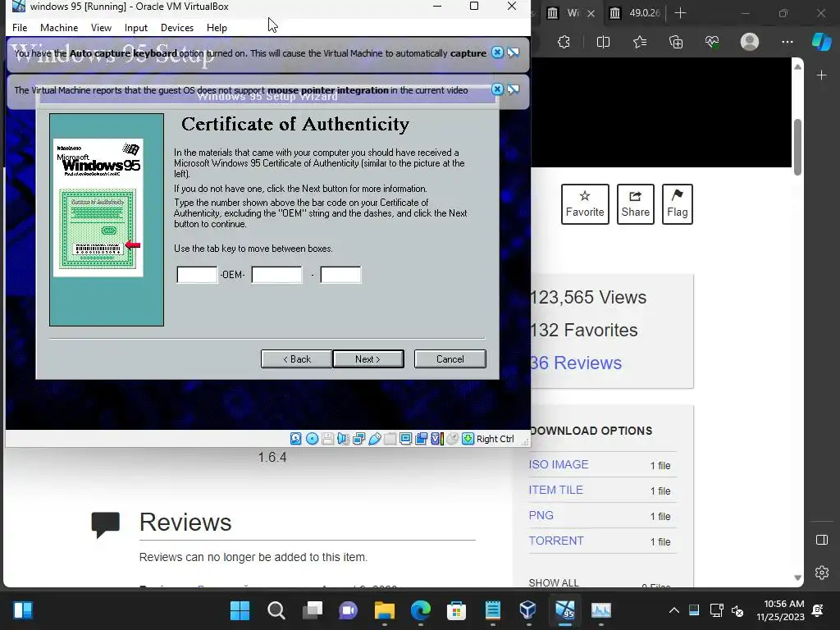The height and width of the screenshot is (630, 840).
Task: Open the taskbar clock and date
Action: click(x=781, y=610)
